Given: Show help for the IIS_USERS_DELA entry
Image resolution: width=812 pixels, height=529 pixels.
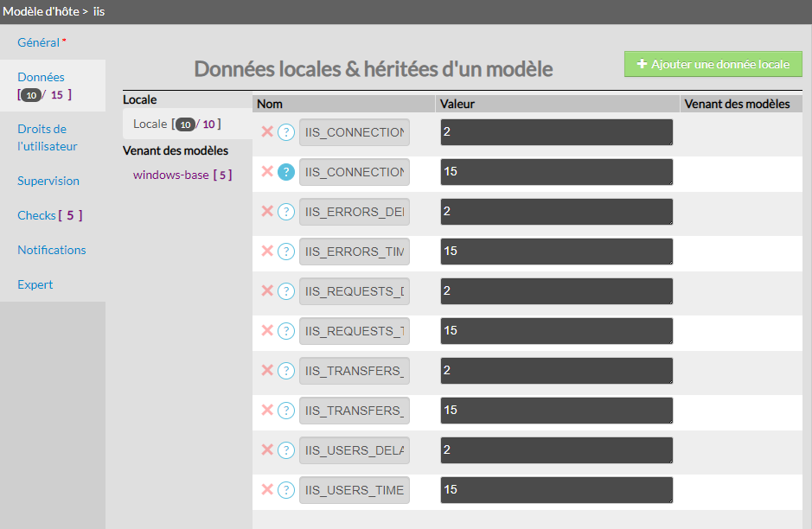Looking at the screenshot, I should coord(286,450).
